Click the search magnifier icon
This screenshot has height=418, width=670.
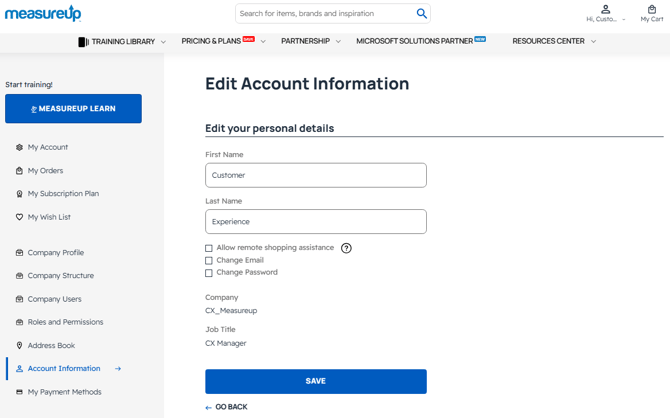421,14
